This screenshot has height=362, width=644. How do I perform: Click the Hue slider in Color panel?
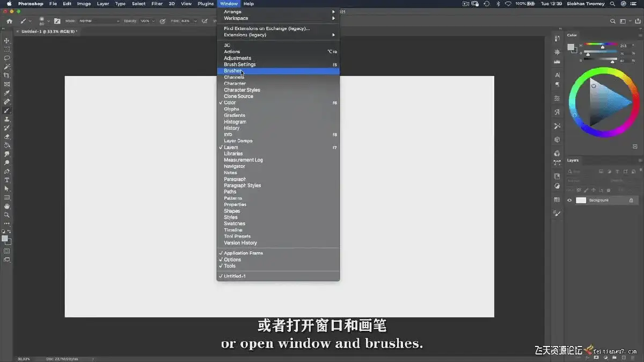coord(602,45)
